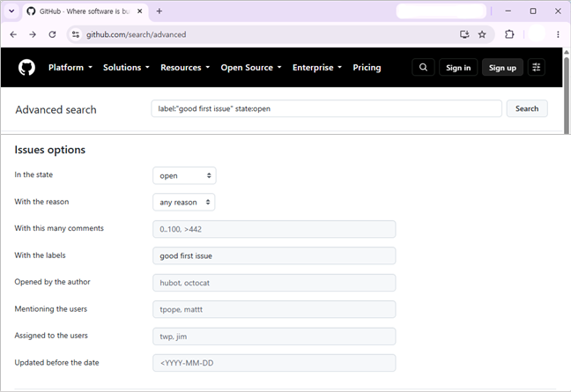Close the GitHub browser tab

click(x=139, y=11)
